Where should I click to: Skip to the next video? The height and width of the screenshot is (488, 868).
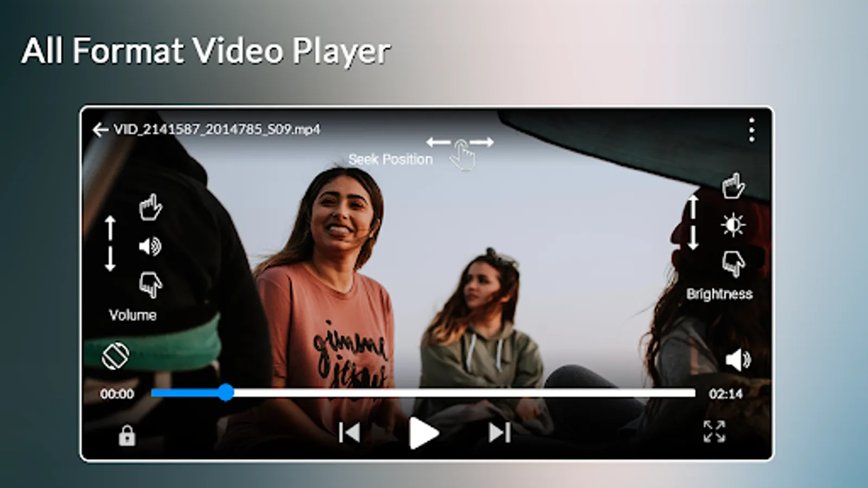[x=499, y=432]
